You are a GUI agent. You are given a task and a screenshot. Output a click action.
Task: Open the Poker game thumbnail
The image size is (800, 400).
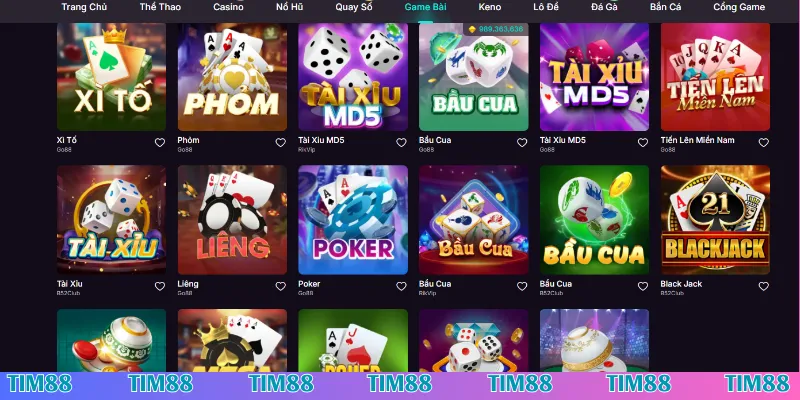tap(353, 220)
